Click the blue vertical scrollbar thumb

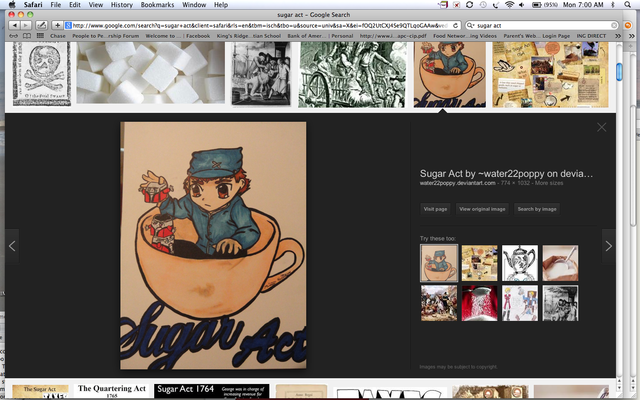coord(619,72)
